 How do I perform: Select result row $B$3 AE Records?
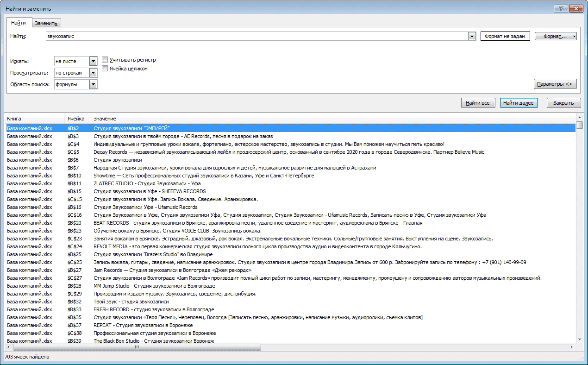coord(290,136)
